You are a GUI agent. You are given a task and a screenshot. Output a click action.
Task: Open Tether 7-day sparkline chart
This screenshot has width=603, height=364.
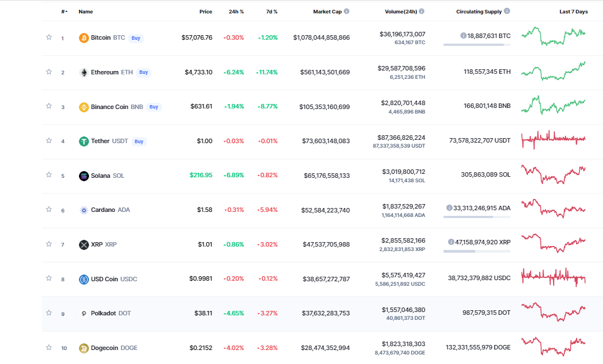pos(553,139)
